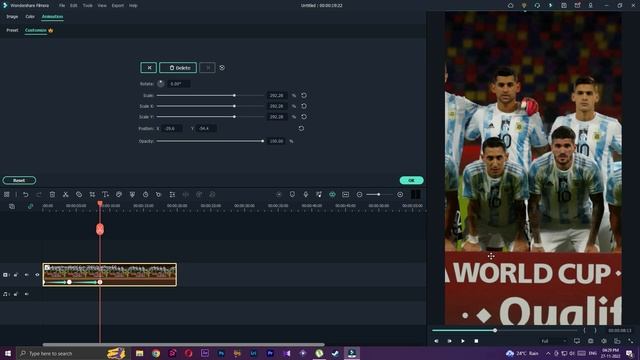This screenshot has height=360, width=640.
Task: Open the File menu
Action: point(62,6)
